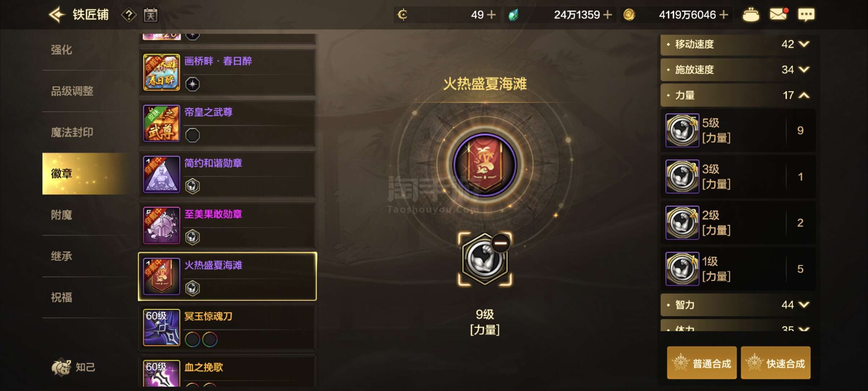Click the 普通合成 button
This screenshot has height=391, width=868.
pyautogui.click(x=702, y=363)
